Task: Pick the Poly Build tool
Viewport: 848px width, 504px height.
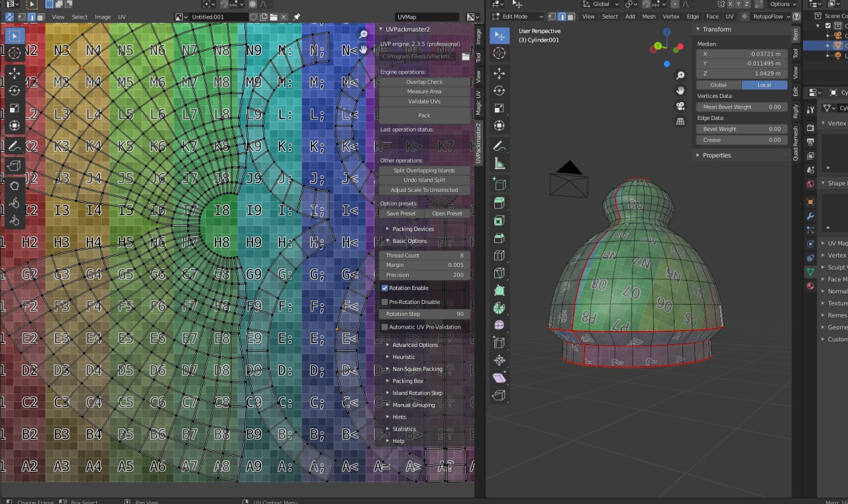Action: point(500,290)
